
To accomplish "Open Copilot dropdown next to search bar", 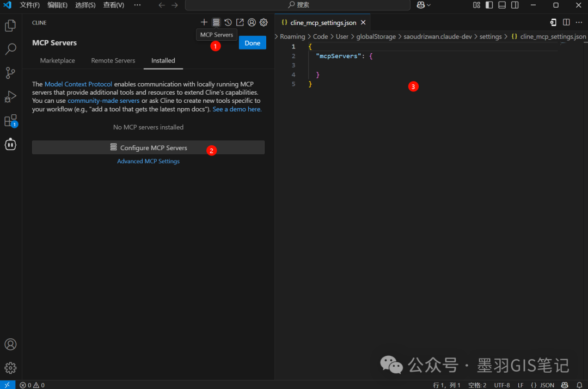I will tap(424, 5).
